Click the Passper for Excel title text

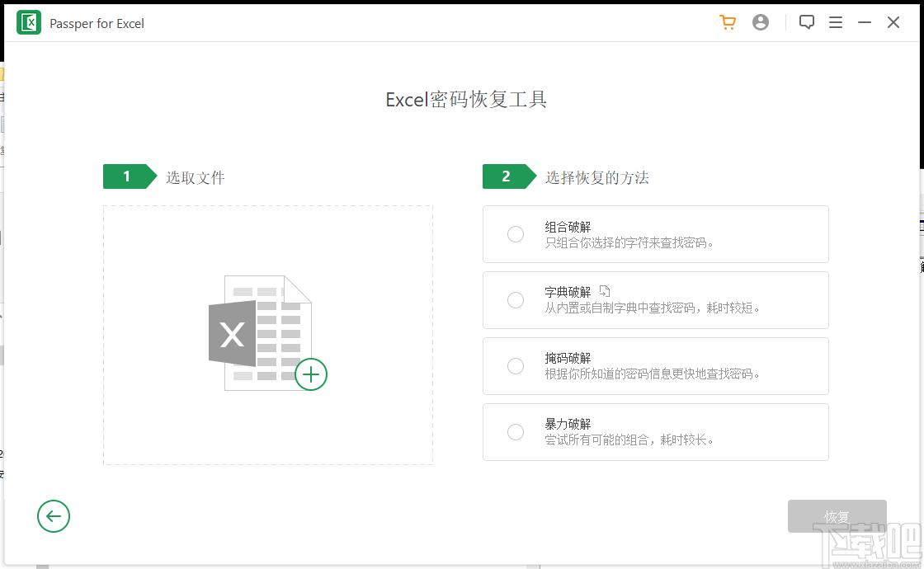tap(97, 24)
